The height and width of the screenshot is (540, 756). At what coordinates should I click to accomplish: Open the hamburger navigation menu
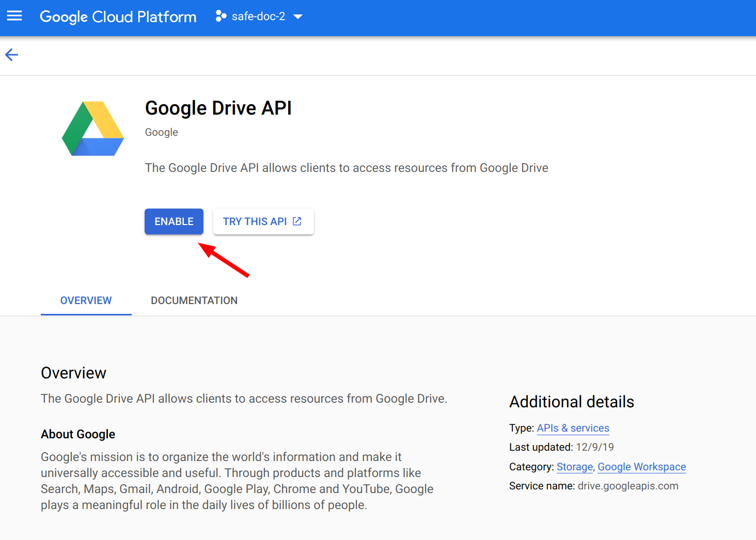tap(14, 16)
